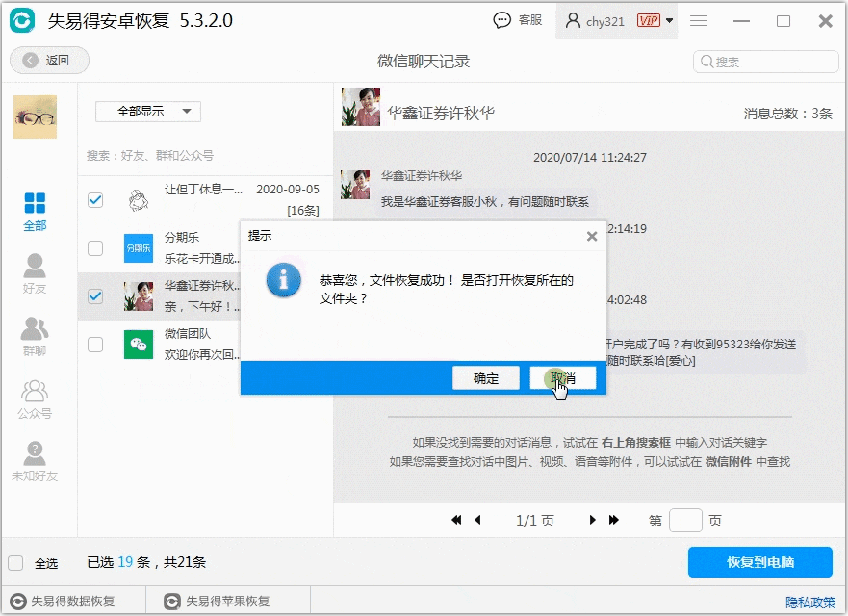Screen dimensions: 848x616
Task: Focus the 好友、群和公众号 contact search field
Action: [x=206, y=156]
